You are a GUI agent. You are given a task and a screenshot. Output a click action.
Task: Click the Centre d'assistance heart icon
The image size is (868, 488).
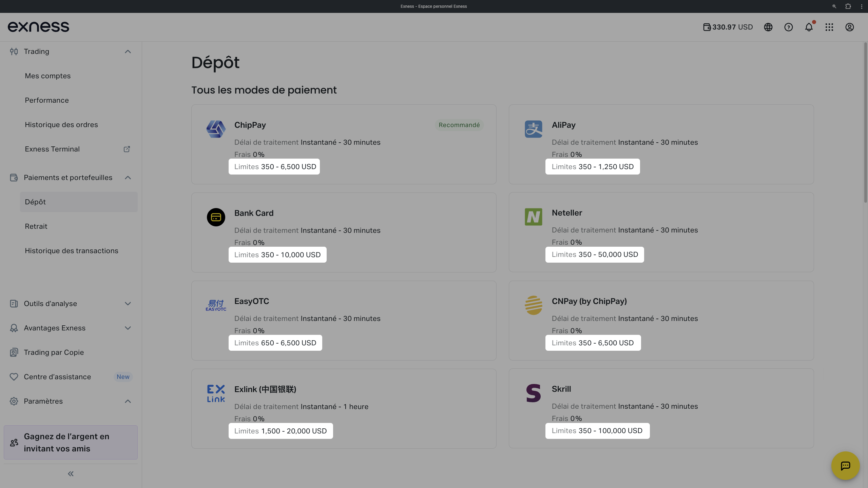click(x=14, y=377)
